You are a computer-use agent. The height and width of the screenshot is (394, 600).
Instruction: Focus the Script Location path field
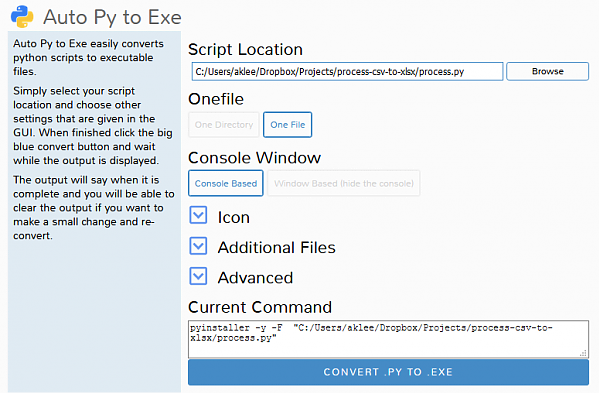(x=347, y=72)
